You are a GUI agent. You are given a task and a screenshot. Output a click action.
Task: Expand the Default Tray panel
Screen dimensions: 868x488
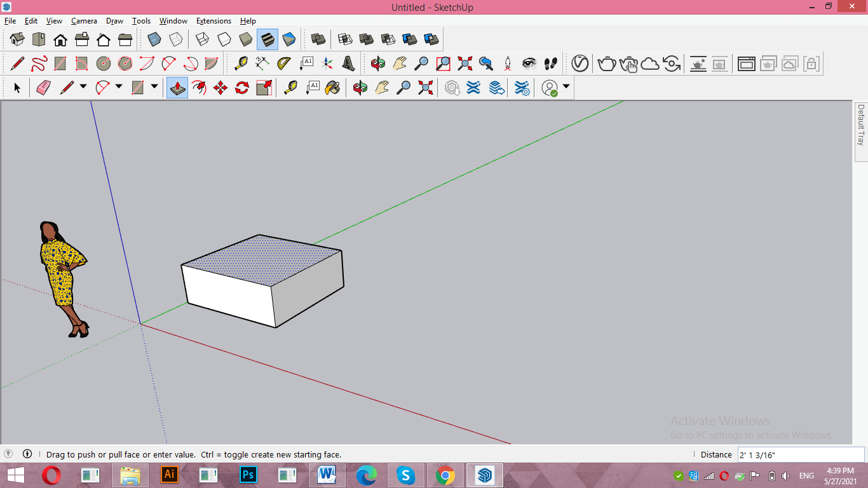[861, 126]
